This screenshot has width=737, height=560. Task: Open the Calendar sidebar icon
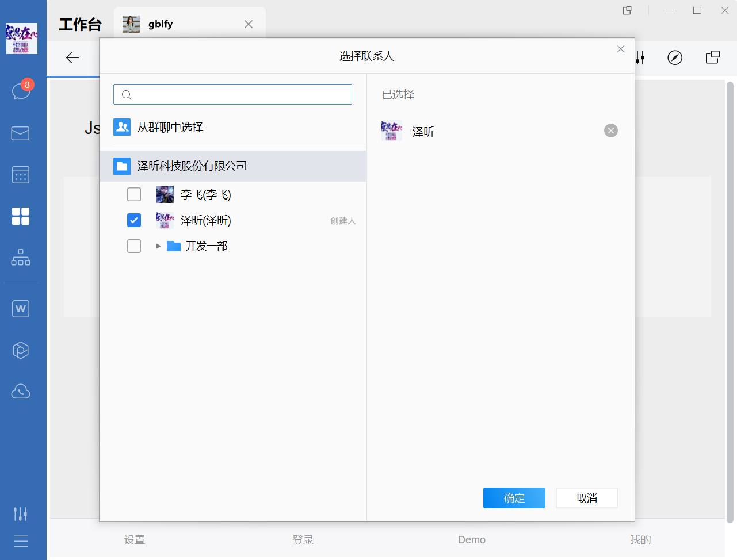tap(21, 175)
